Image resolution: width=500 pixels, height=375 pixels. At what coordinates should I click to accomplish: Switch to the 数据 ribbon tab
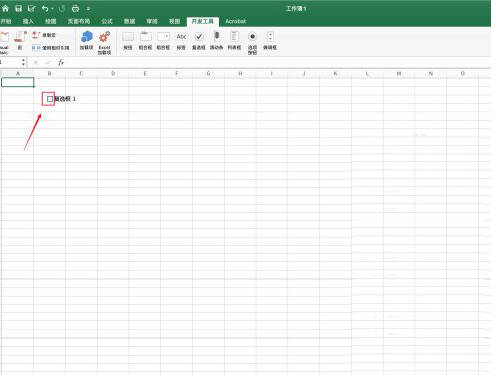tap(130, 21)
